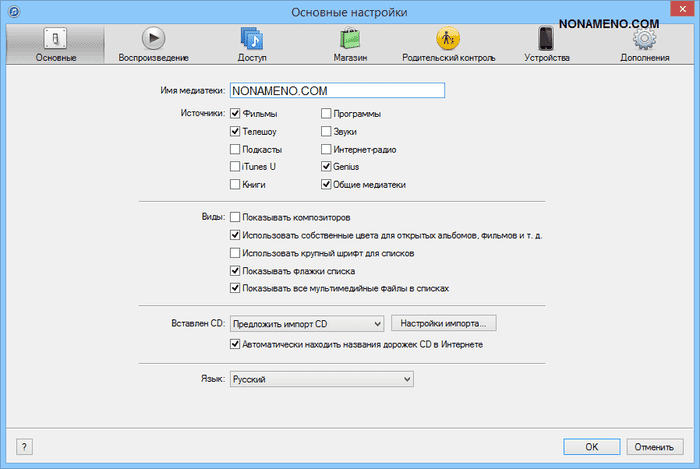
Task: Open the Доступ sharing preferences icon
Action: pos(252,39)
